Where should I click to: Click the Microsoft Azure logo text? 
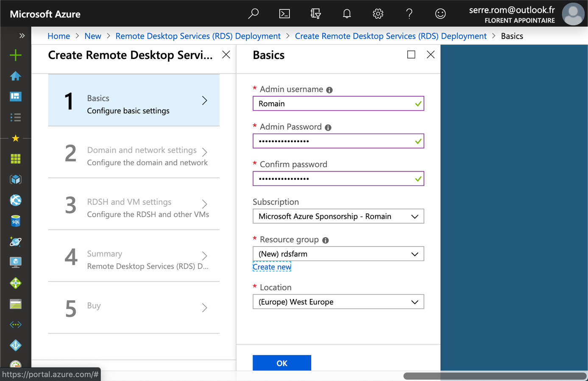pos(45,14)
